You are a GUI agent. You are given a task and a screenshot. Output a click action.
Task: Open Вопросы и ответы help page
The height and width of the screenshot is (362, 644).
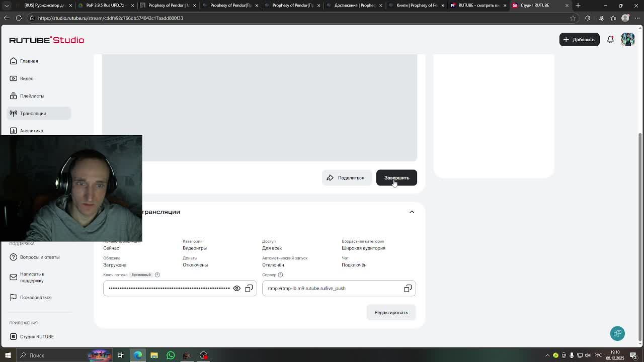(39, 257)
